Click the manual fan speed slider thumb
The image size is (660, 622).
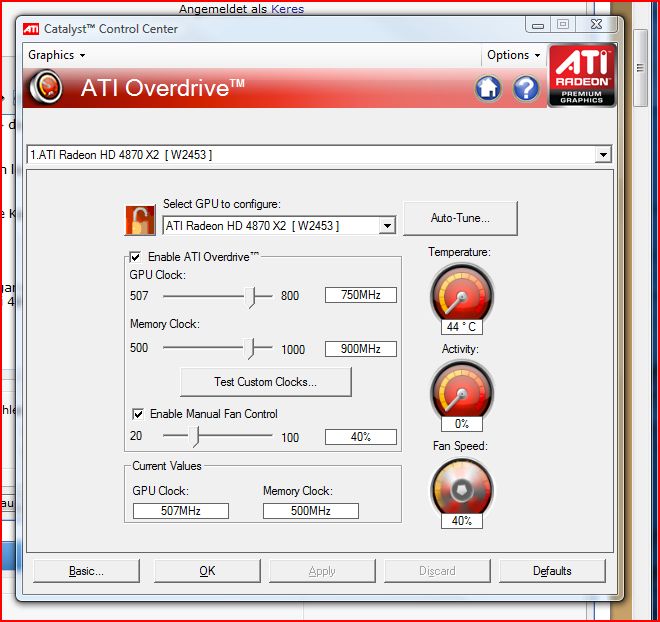click(x=194, y=436)
